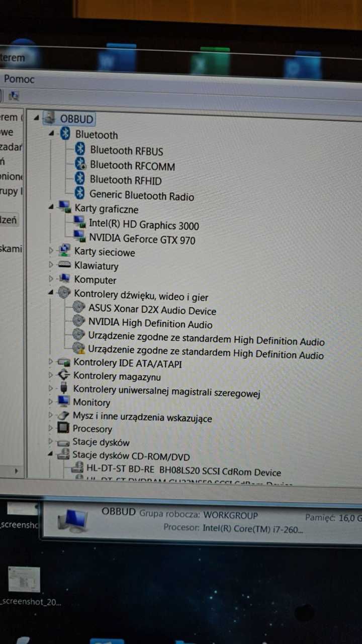Image resolution: width=362 pixels, height=644 pixels.
Task: Click the Kontrolery magazynu icon
Action: point(64,375)
